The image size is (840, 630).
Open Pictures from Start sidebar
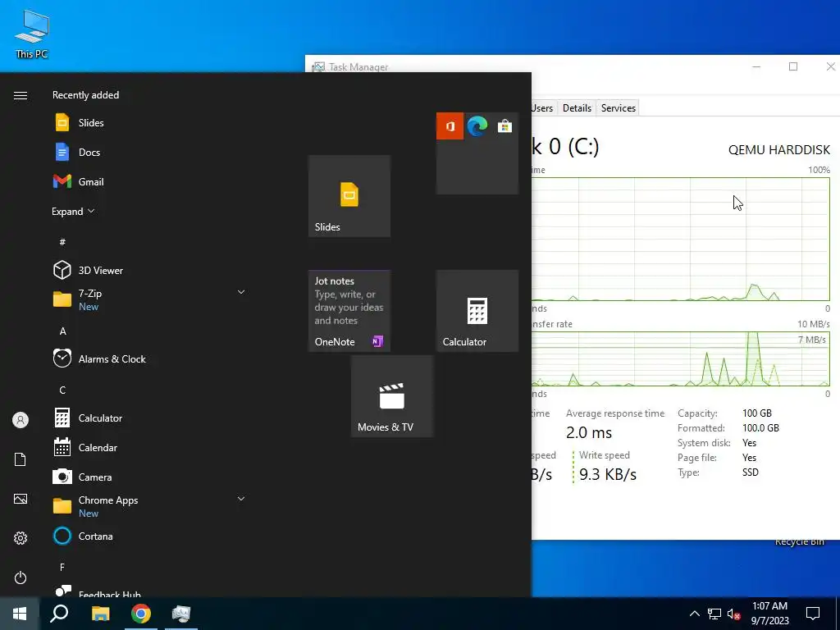tap(21, 499)
